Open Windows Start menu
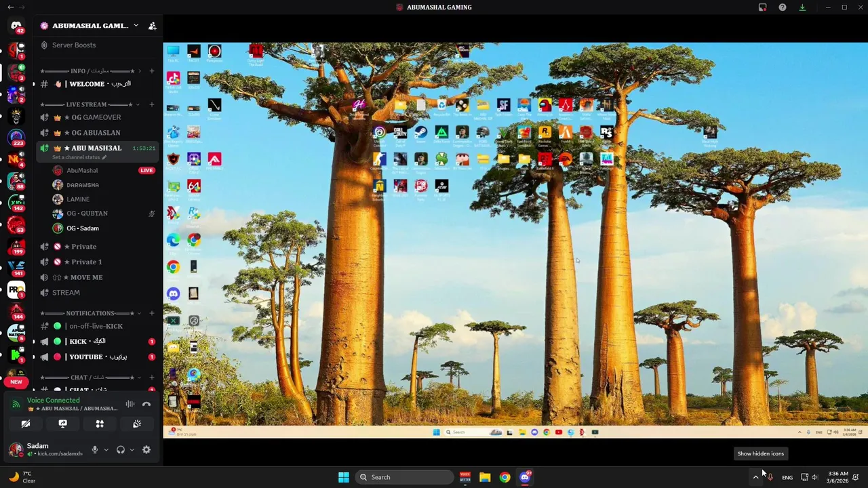Viewport: 868px width, 488px height. point(344,477)
